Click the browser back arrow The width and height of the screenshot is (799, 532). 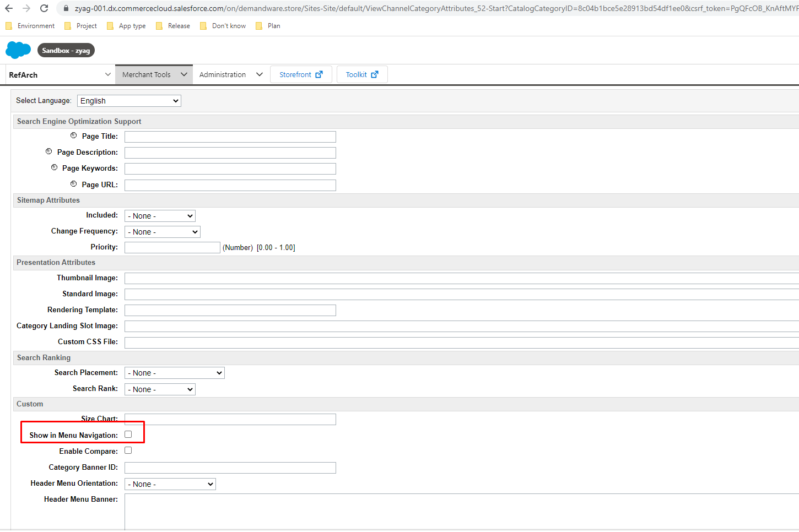point(9,8)
